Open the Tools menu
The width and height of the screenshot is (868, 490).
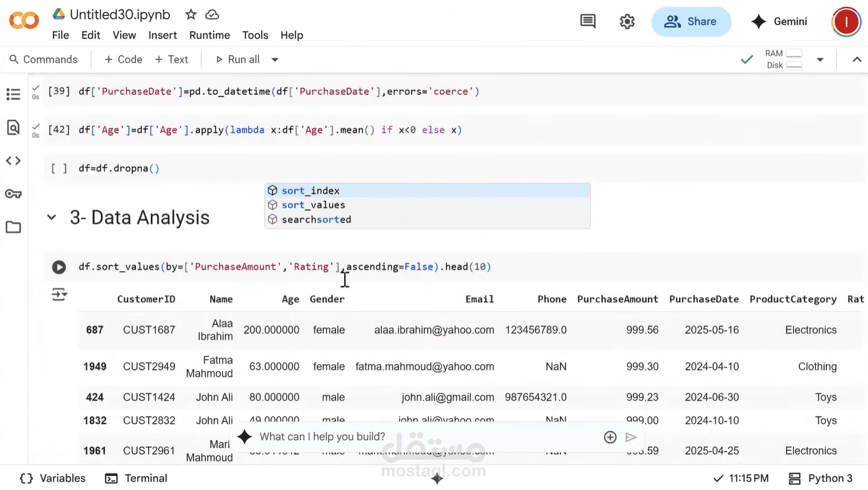(255, 36)
